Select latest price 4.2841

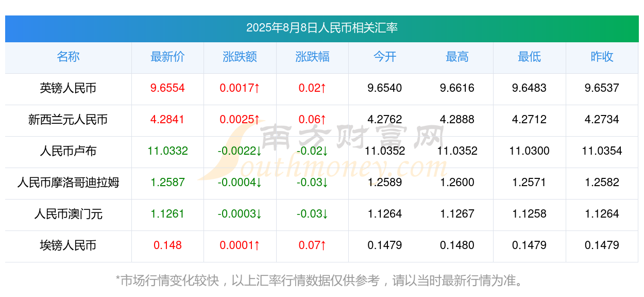(x=167, y=120)
